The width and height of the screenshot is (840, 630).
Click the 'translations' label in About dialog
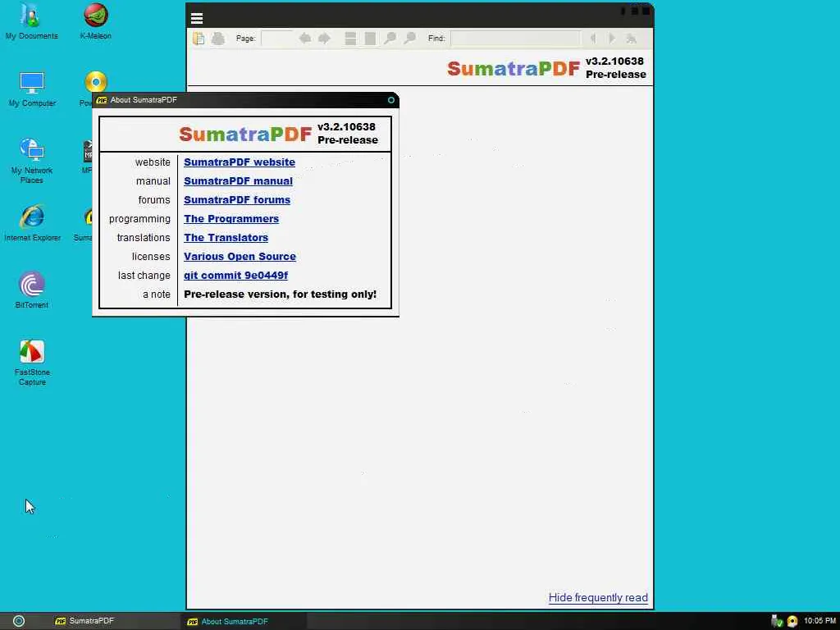[x=144, y=237]
